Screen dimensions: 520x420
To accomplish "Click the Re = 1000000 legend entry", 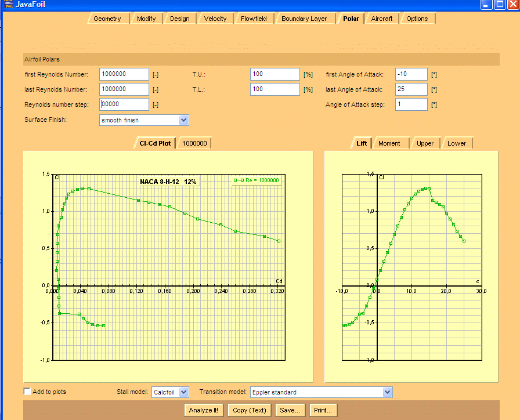I will [x=257, y=180].
